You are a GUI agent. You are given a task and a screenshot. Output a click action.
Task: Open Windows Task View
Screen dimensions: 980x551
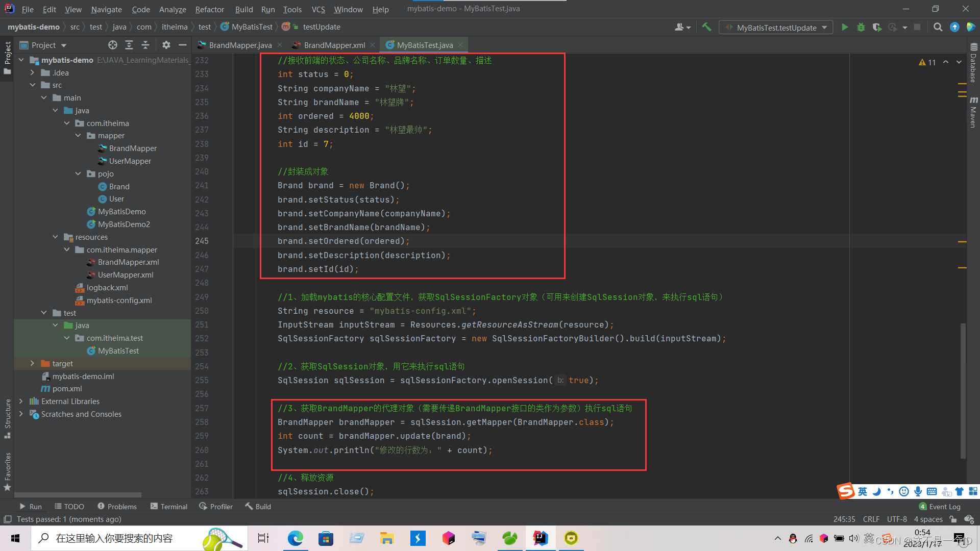(x=263, y=538)
